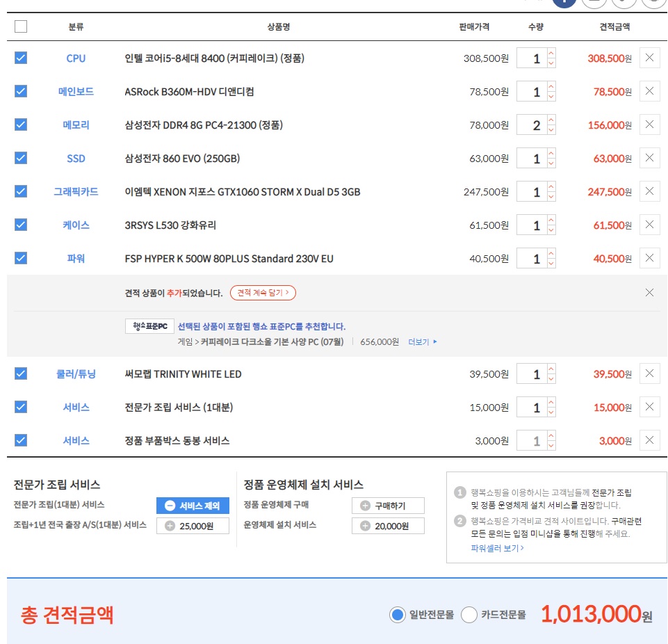Click the 서비스 제외 button

point(193,506)
